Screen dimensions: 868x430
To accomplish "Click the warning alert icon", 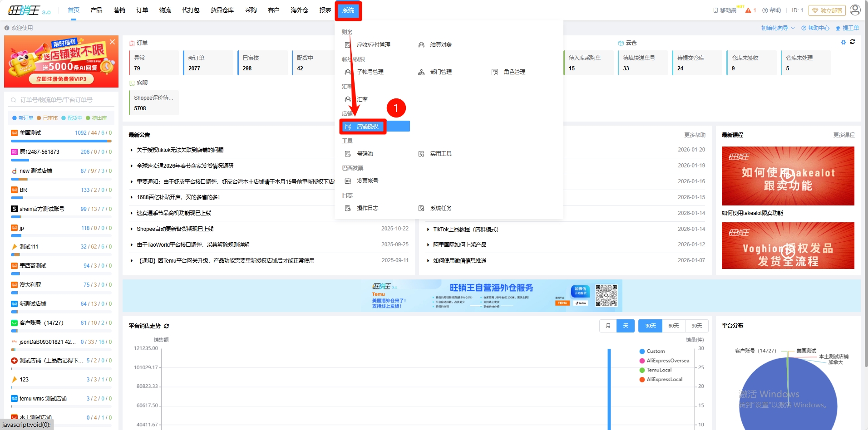I will pos(748,10).
